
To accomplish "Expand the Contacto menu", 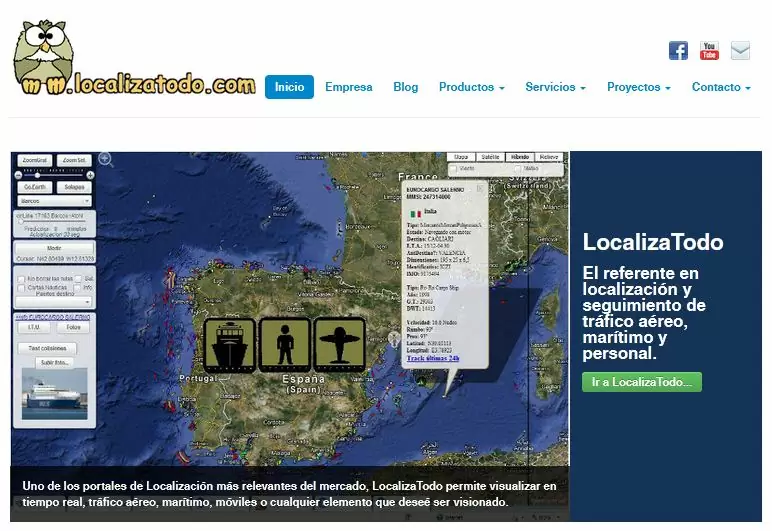I will [721, 87].
